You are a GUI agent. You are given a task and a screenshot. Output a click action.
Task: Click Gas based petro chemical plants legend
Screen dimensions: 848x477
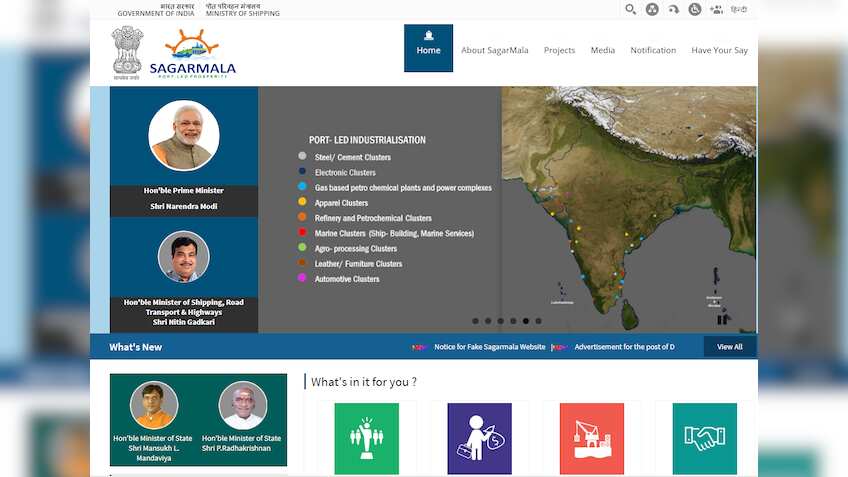pos(403,188)
